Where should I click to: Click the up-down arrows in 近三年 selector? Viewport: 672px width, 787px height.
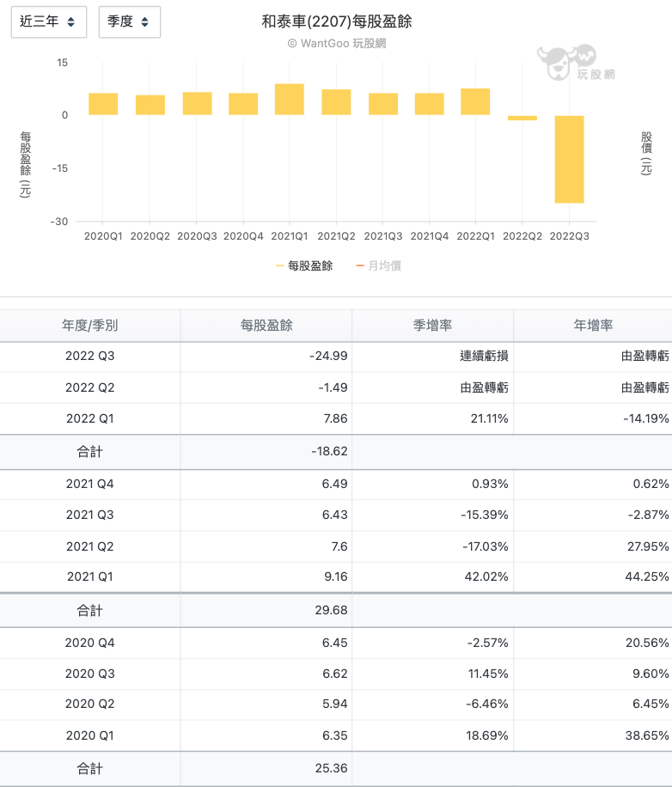[x=70, y=22]
